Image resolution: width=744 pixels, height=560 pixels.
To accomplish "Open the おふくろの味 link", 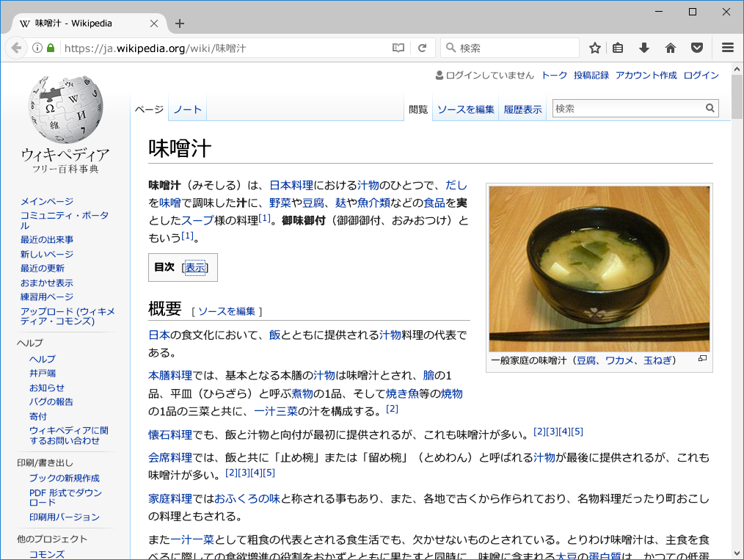I will [x=247, y=498].
